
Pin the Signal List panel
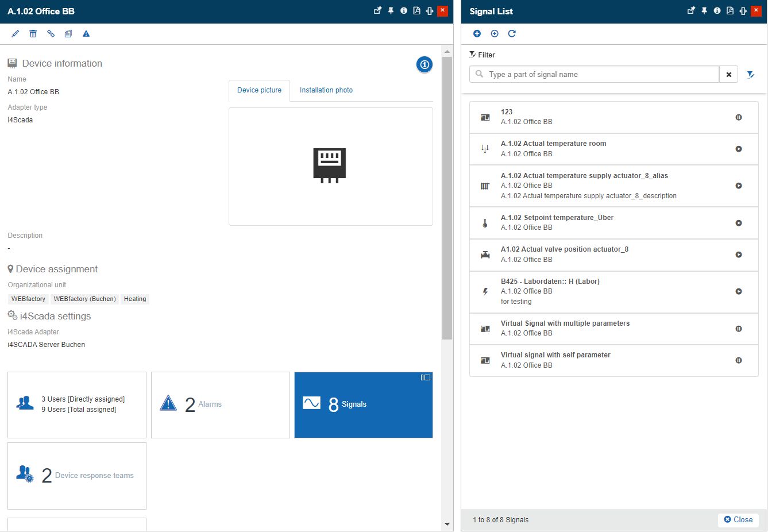pos(704,11)
